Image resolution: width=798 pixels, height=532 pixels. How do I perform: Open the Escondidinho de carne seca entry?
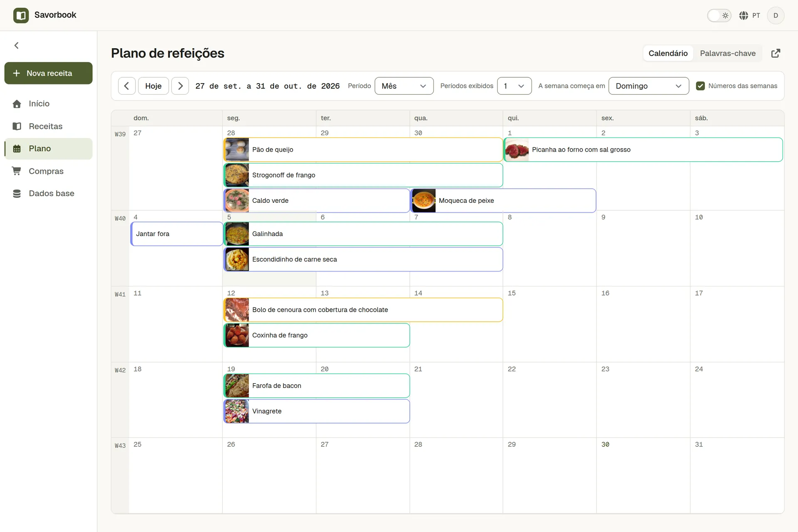pos(363,259)
